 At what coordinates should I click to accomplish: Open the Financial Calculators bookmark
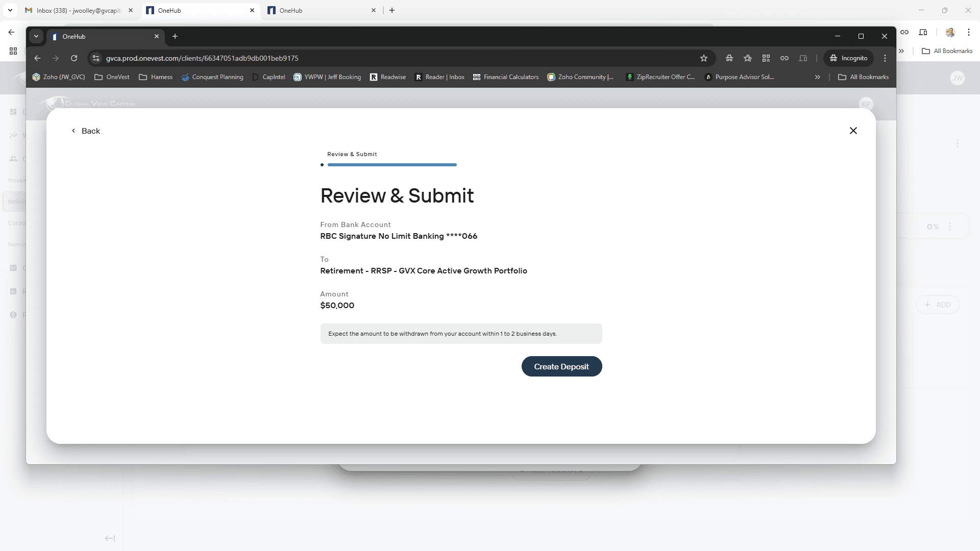pyautogui.click(x=506, y=77)
